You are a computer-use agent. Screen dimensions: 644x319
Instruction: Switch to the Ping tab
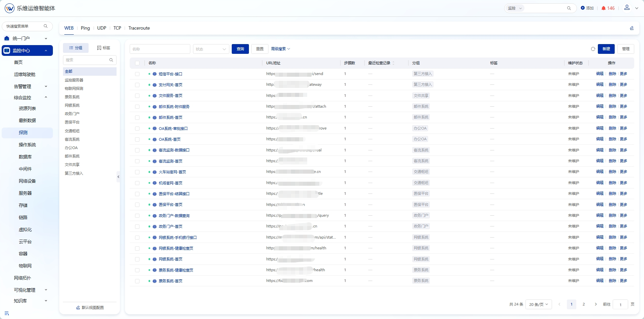85,28
